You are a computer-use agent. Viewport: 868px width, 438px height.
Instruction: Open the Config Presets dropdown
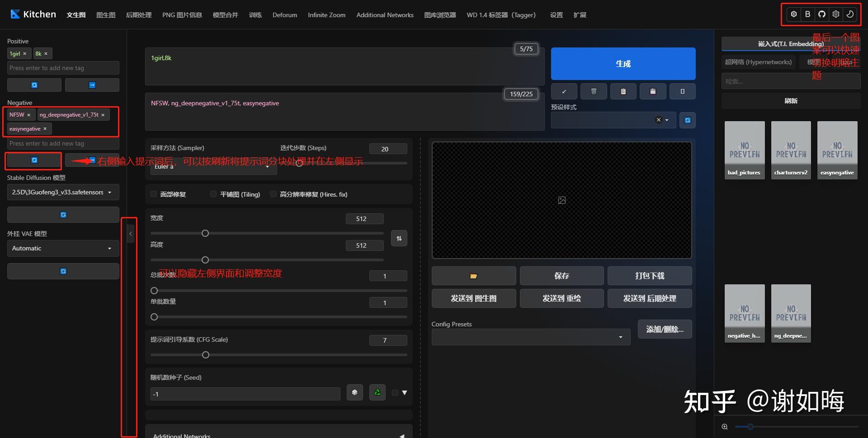coord(530,337)
